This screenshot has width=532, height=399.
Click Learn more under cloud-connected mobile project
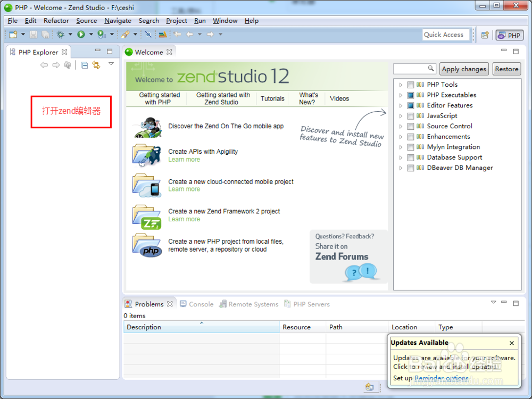pyautogui.click(x=184, y=189)
